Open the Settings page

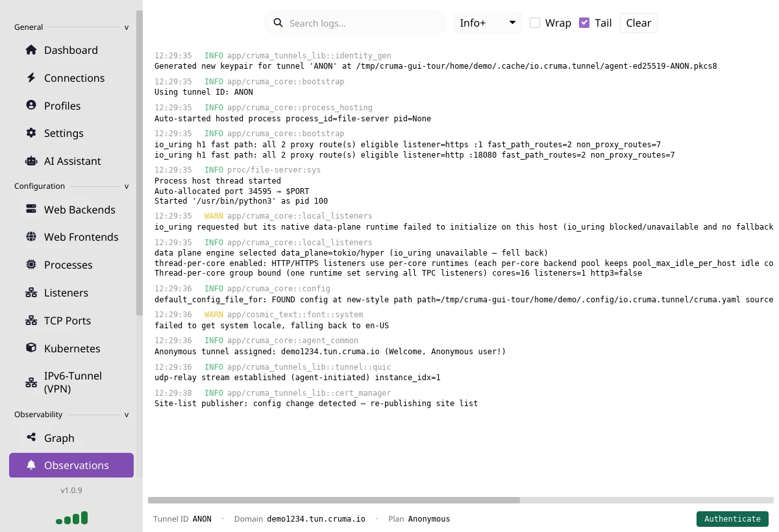pyautogui.click(x=71, y=133)
